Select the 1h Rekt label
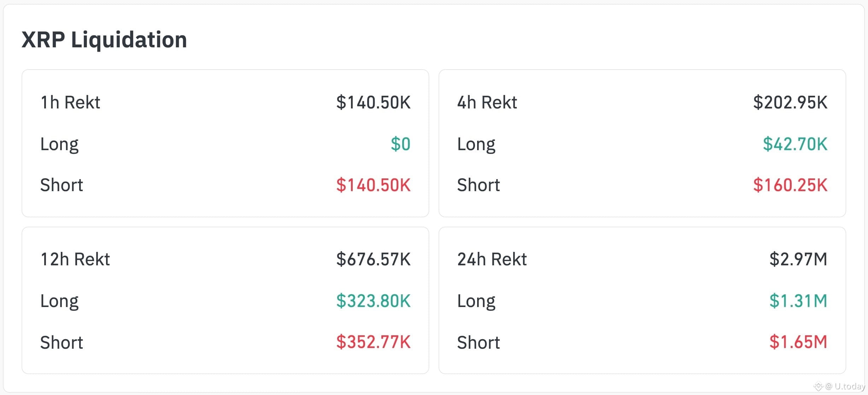The width and height of the screenshot is (868, 395). 70,102
